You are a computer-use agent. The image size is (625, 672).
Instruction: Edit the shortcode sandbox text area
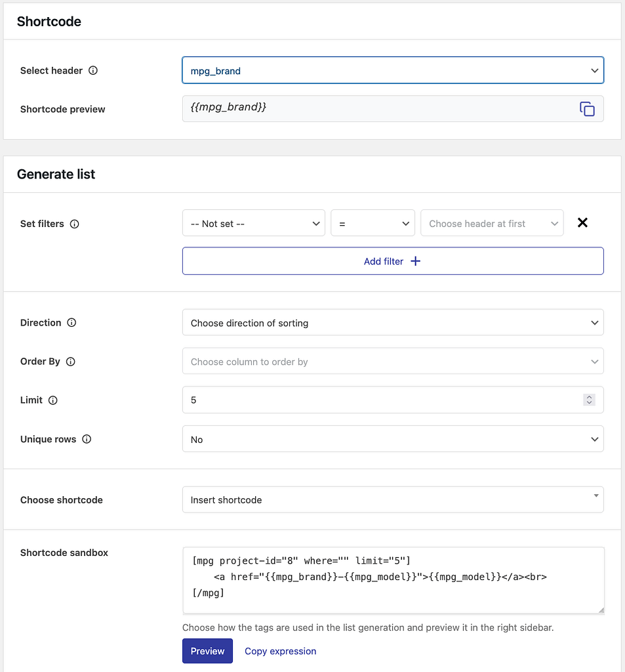tap(392, 580)
